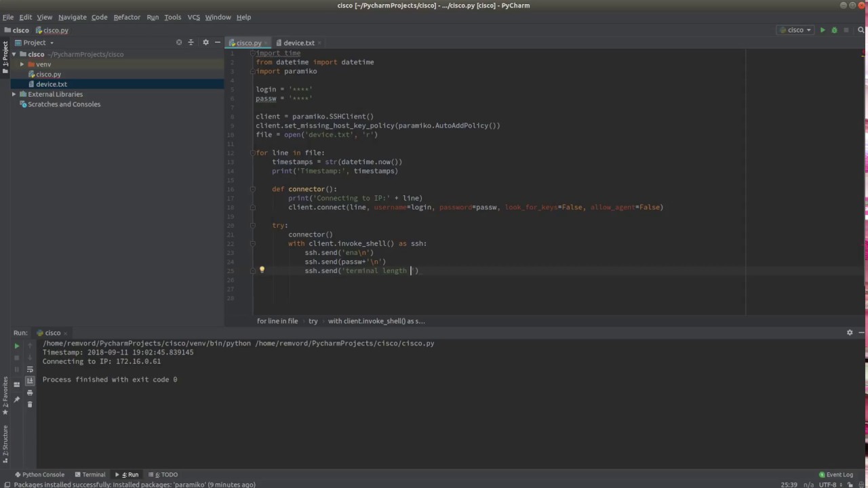Click the locate/scroll-from-source target icon in the Project panel
This screenshot has height=488, width=868.
click(179, 42)
